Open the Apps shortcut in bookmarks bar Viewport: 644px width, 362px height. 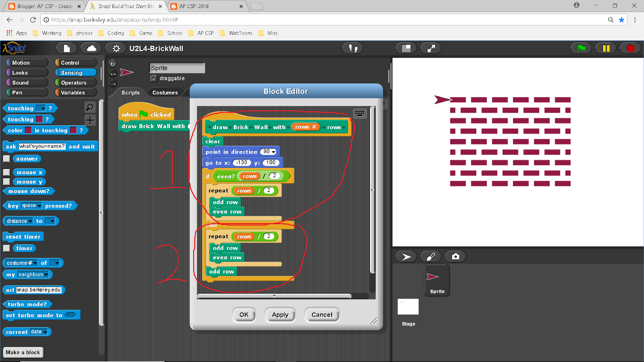[17, 33]
